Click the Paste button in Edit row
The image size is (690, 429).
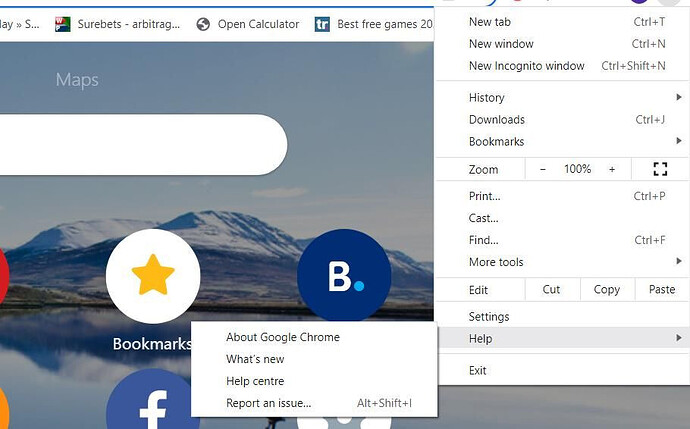point(662,290)
